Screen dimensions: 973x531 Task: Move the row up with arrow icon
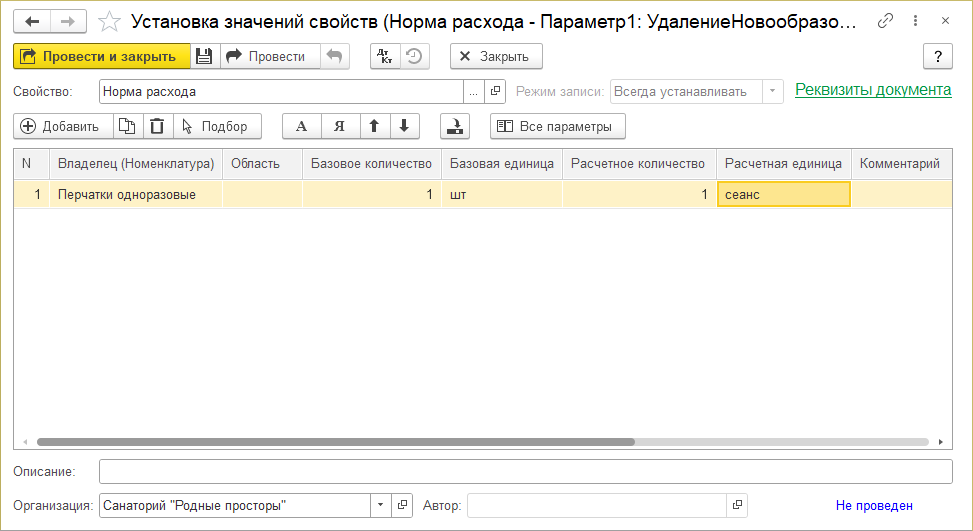pyautogui.click(x=374, y=126)
